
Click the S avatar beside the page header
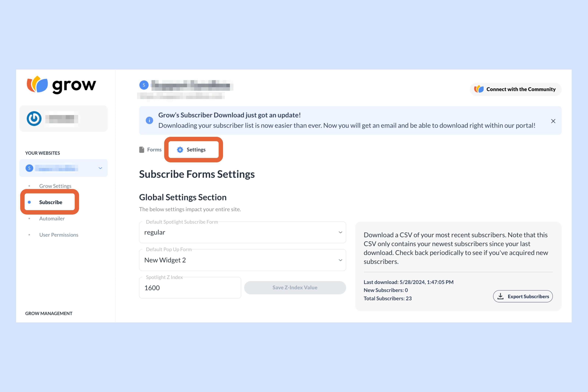144,85
